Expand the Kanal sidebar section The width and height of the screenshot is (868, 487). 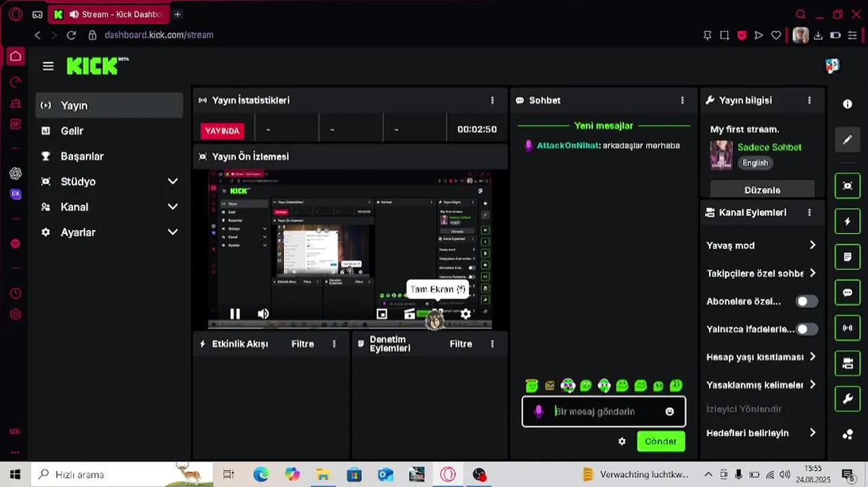coord(109,207)
